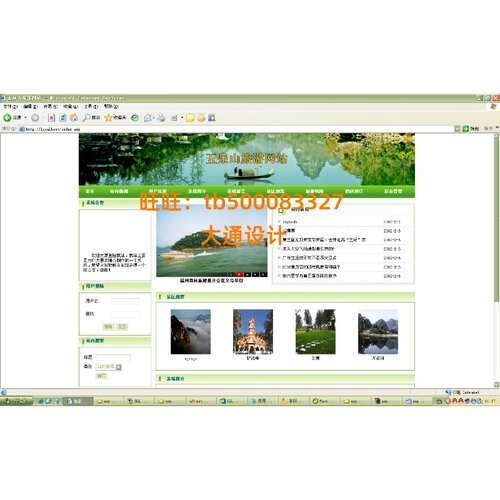Click the Messenger icon beside the yellow note
This screenshot has height=500, width=500.
(201, 118)
